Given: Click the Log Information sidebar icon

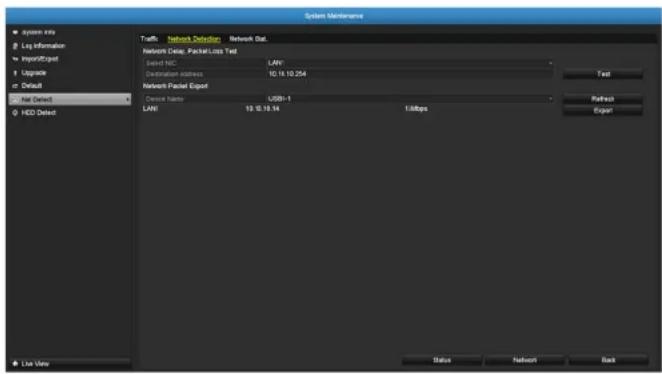Looking at the screenshot, I should coord(15,46).
